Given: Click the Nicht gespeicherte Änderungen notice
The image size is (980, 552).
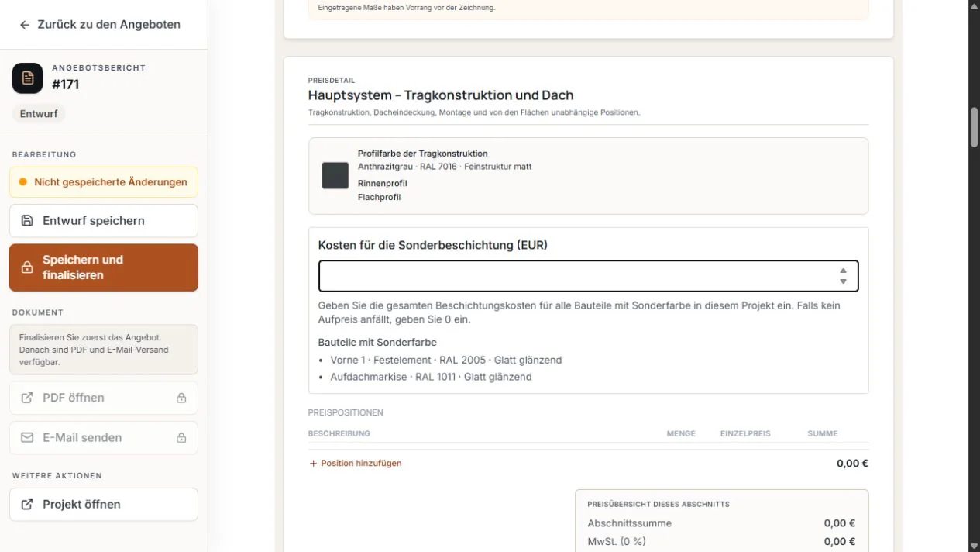Looking at the screenshot, I should (x=104, y=182).
